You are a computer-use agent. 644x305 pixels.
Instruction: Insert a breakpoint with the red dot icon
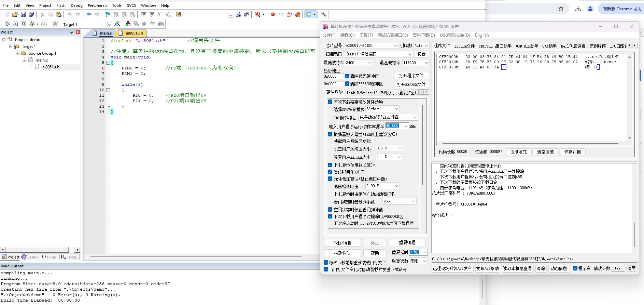[x=273, y=14]
